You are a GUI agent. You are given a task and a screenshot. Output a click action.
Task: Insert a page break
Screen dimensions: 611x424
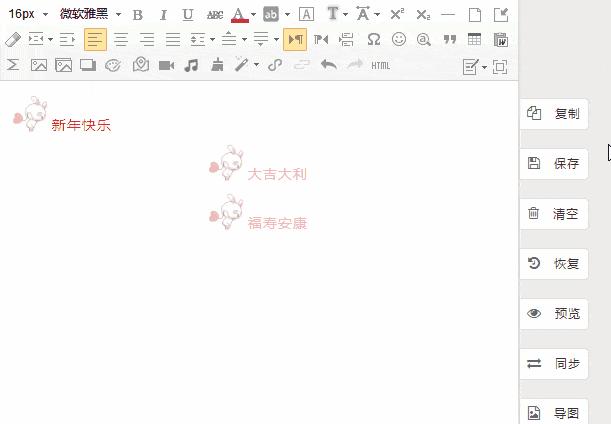(x=346, y=39)
